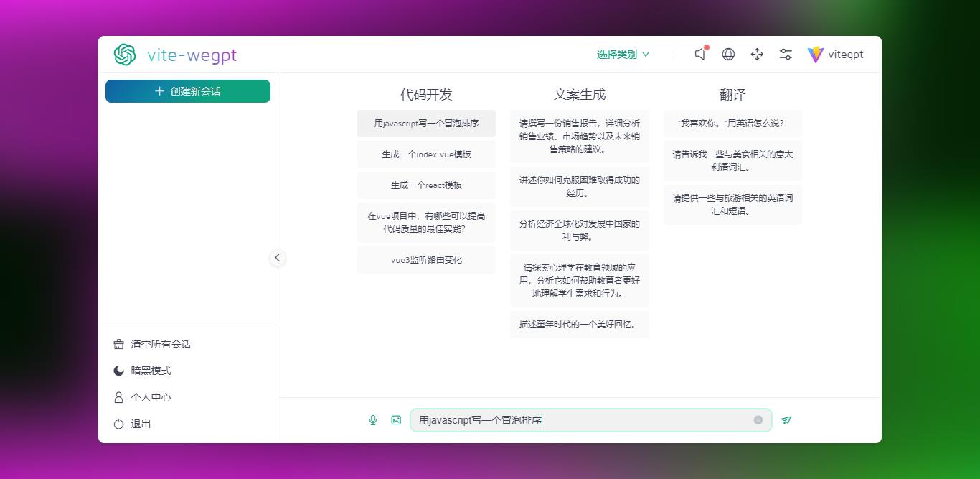Click the vite-wegpt logo icon
This screenshot has width=980, height=479.
[124, 54]
